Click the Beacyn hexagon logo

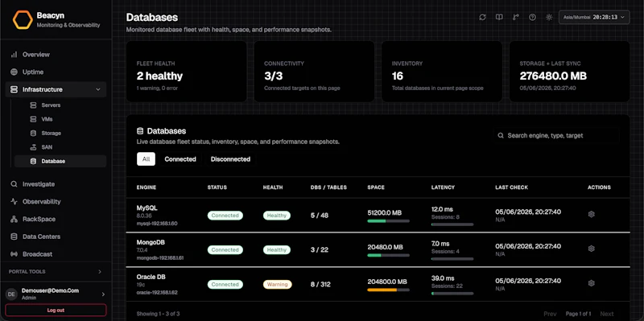pyautogui.click(x=23, y=19)
